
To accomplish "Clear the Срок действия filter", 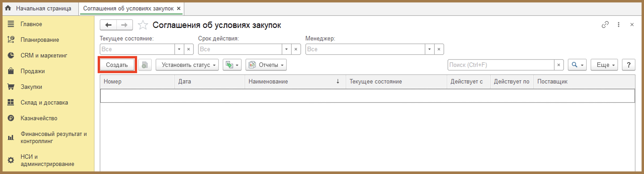I will (x=296, y=49).
